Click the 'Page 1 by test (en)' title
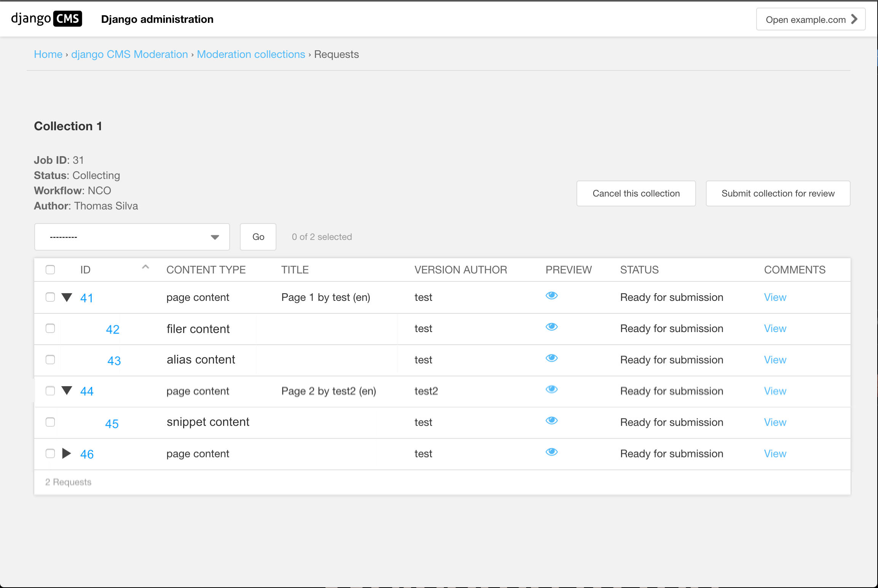Viewport: 878px width, 588px height. 326,297
